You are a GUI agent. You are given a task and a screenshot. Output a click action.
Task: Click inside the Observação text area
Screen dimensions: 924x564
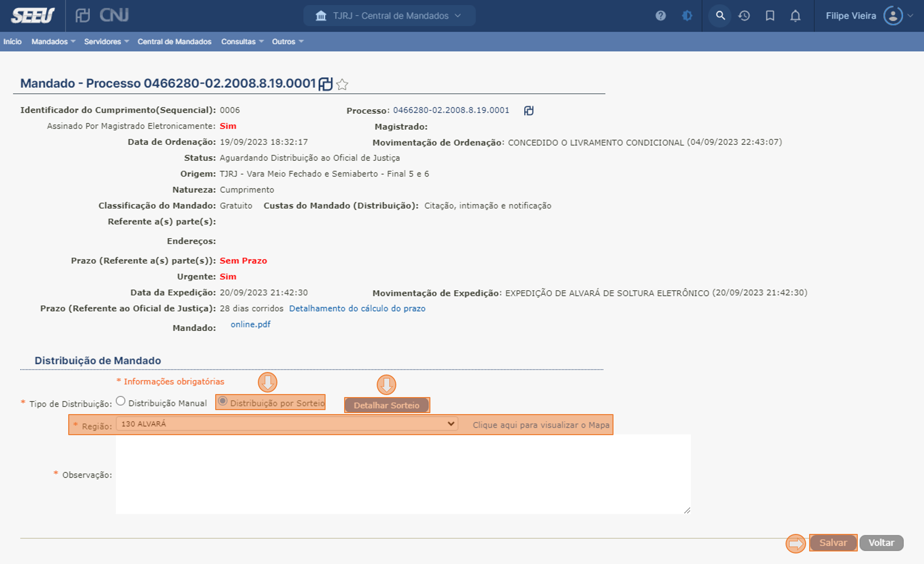(403, 474)
